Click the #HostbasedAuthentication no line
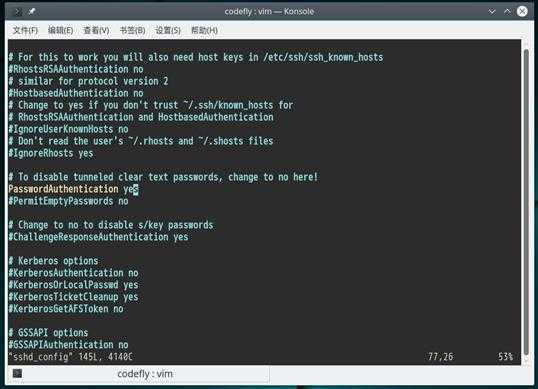This screenshot has height=389, width=538. pos(76,93)
